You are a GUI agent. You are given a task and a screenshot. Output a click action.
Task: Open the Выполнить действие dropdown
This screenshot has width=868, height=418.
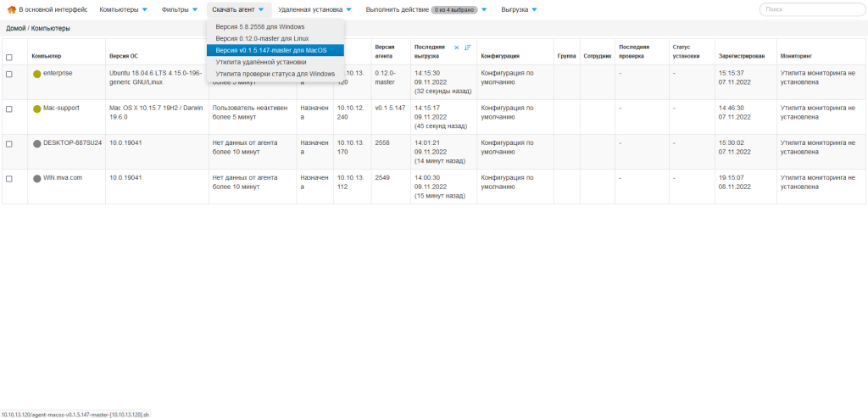426,9
